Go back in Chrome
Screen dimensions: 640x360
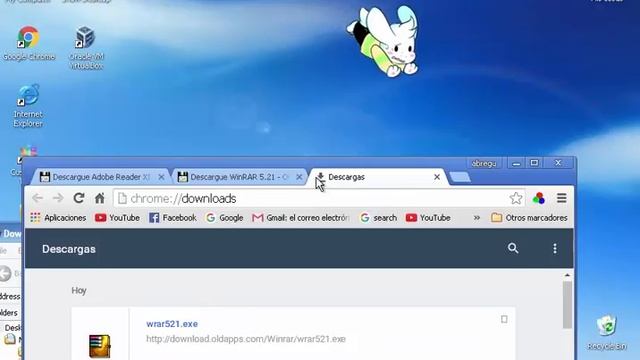tap(38, 198)
